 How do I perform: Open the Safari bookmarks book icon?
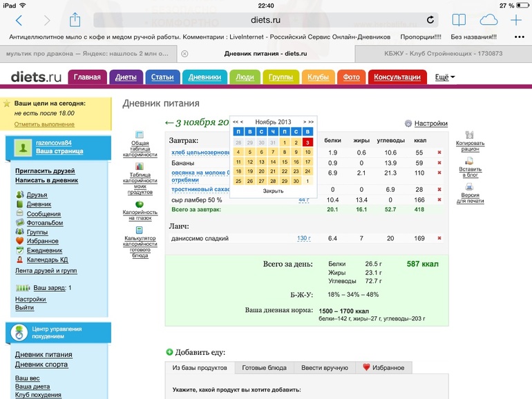coord(459,20)
